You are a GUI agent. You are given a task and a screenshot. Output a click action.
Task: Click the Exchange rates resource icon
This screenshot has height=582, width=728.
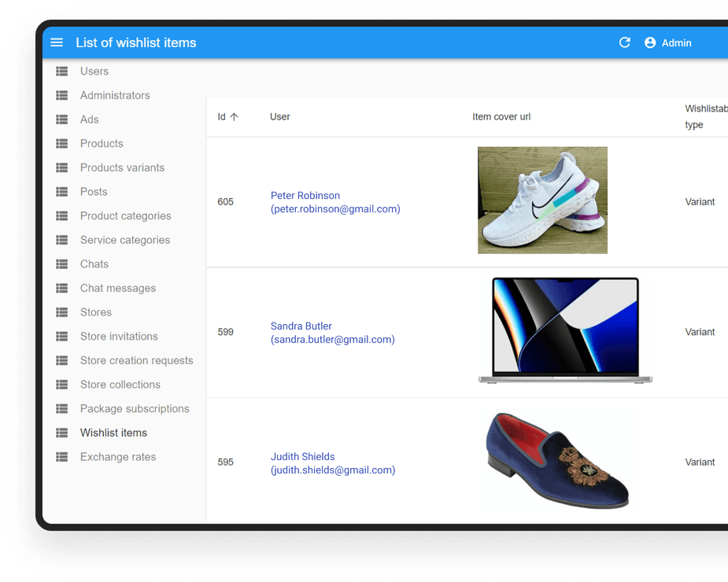pos(61,457)
